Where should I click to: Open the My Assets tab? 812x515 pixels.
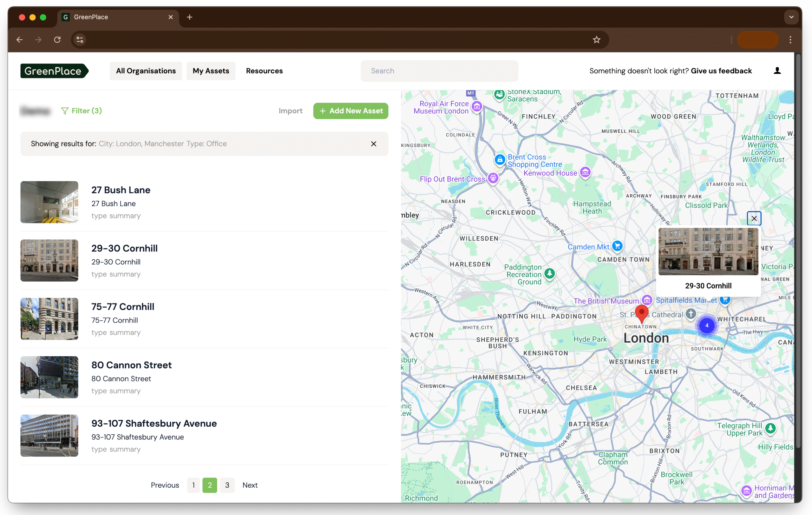tap(211, 71)
